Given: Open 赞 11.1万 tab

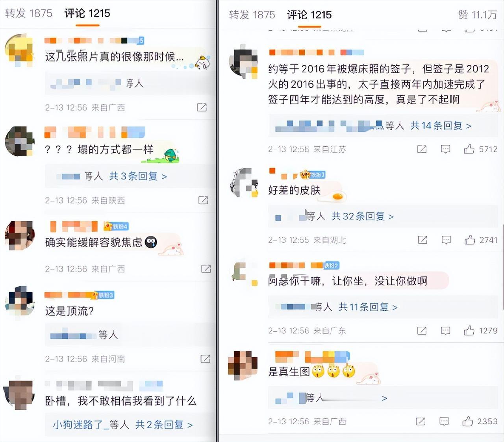Looking at the screenshot, I should 478,15.
